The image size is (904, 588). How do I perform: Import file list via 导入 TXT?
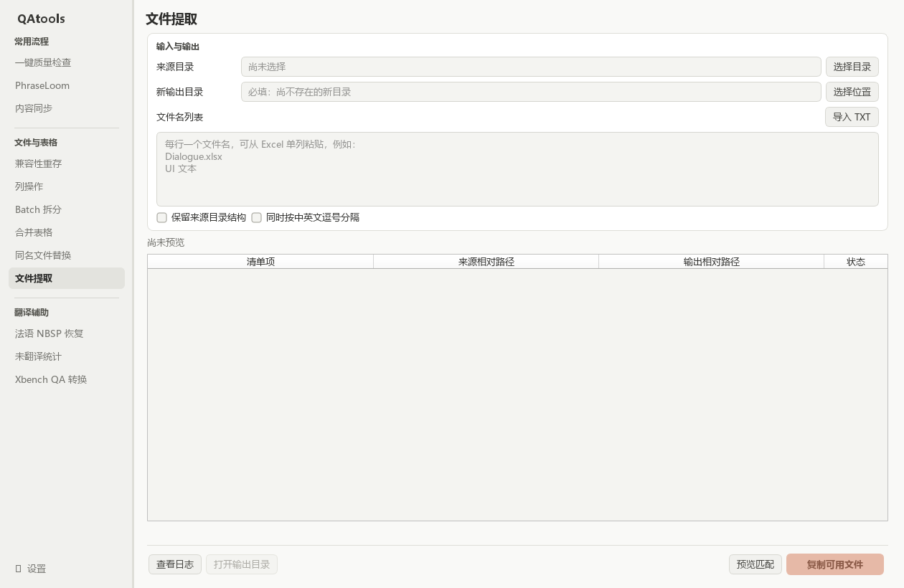pos(852,117)
